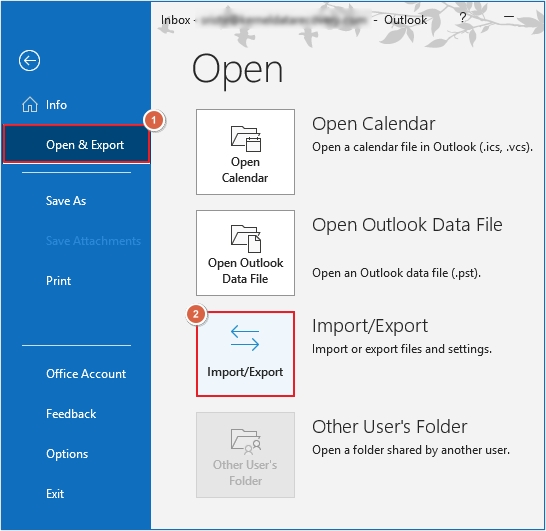This screenshot has height=531, width=546.
Task: Go to Office Account
Action: [x=86, y=374]
